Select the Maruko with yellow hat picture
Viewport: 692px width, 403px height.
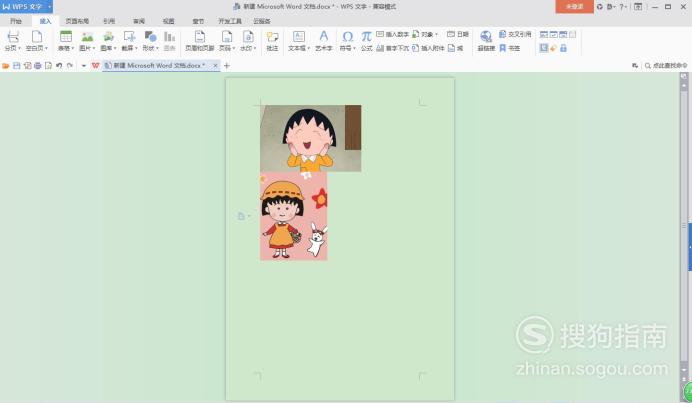point(294,216)
